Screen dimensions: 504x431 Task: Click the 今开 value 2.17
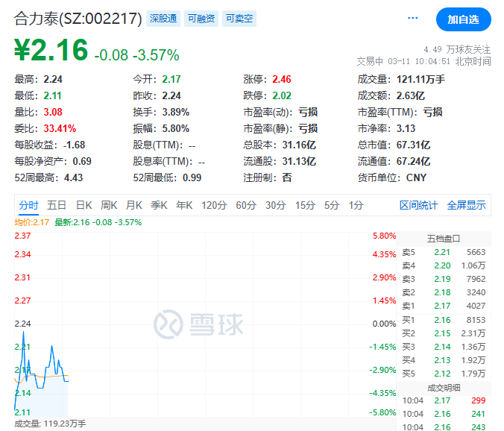(x=171, y=79)
